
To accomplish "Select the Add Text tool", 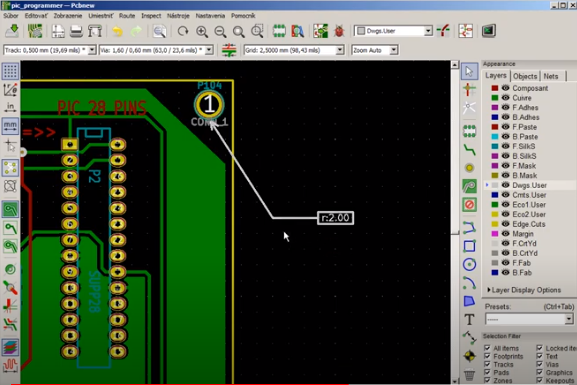I will 469,319.
